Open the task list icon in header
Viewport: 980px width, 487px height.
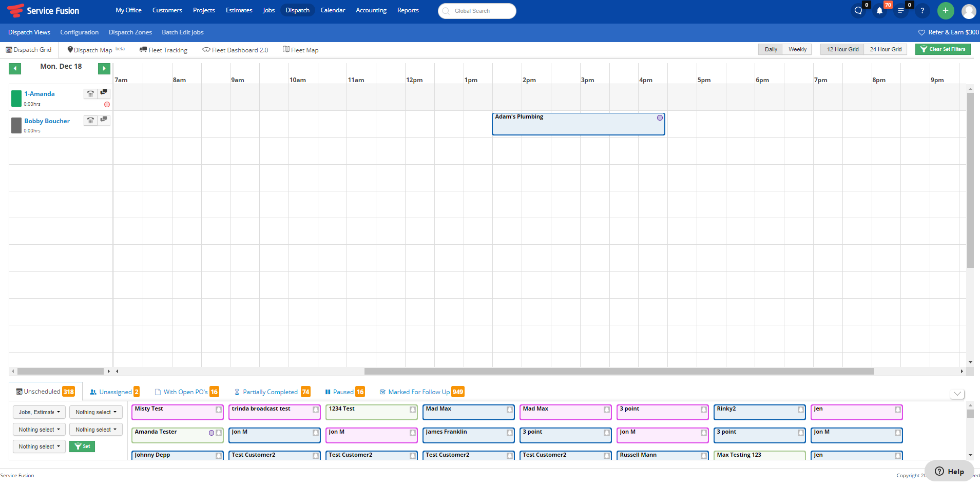point(901,11)
